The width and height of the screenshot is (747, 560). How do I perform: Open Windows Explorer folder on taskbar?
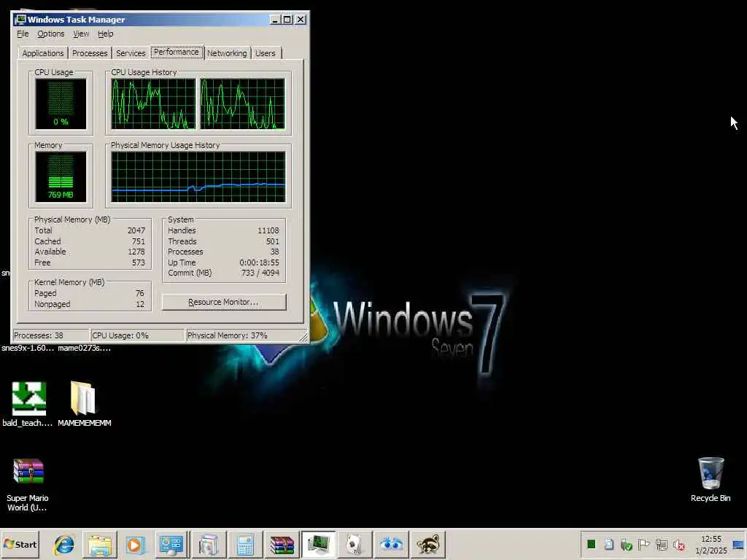pyautogui.click(x=99, y=545)
